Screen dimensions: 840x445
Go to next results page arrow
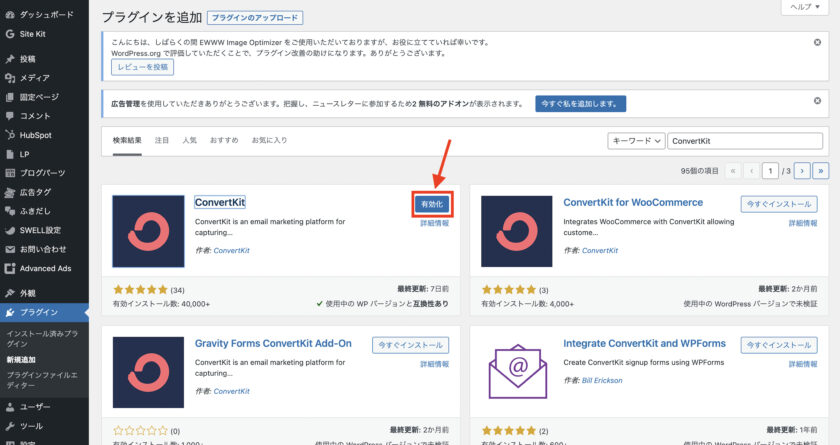point(802,171)
